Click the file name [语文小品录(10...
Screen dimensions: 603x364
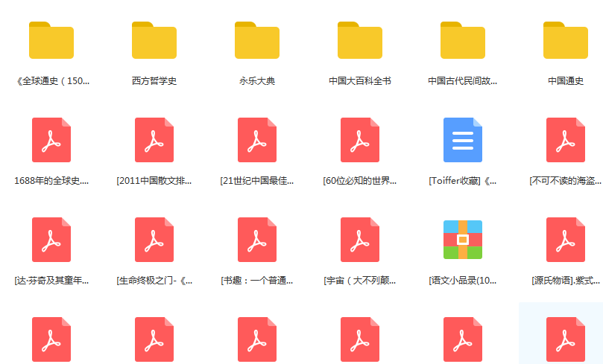[x=463, y=281]
